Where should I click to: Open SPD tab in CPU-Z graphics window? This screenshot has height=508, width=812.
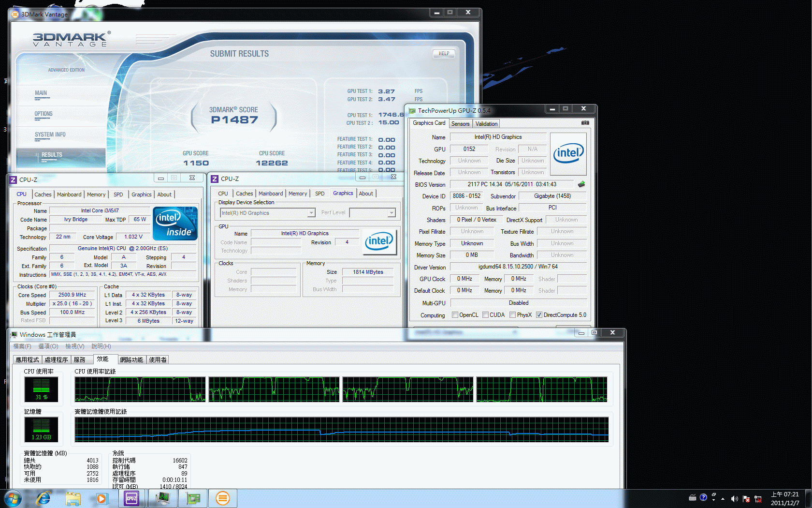click(320, 194)
